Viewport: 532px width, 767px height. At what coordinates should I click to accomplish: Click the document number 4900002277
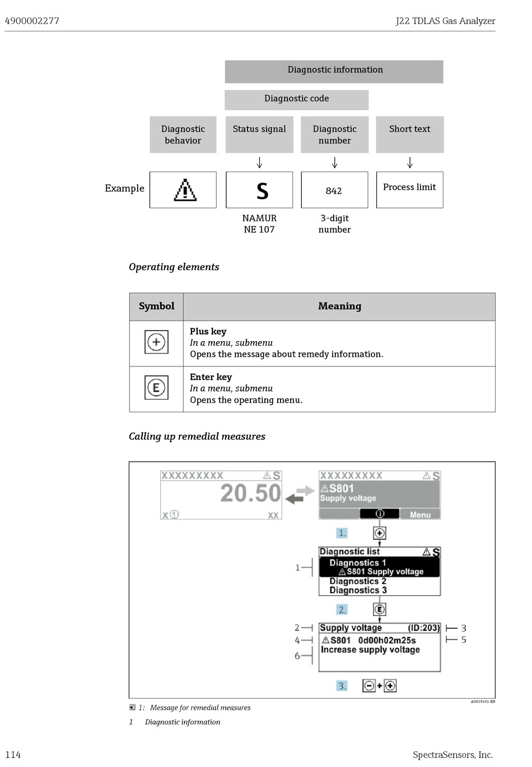point(32,21)
